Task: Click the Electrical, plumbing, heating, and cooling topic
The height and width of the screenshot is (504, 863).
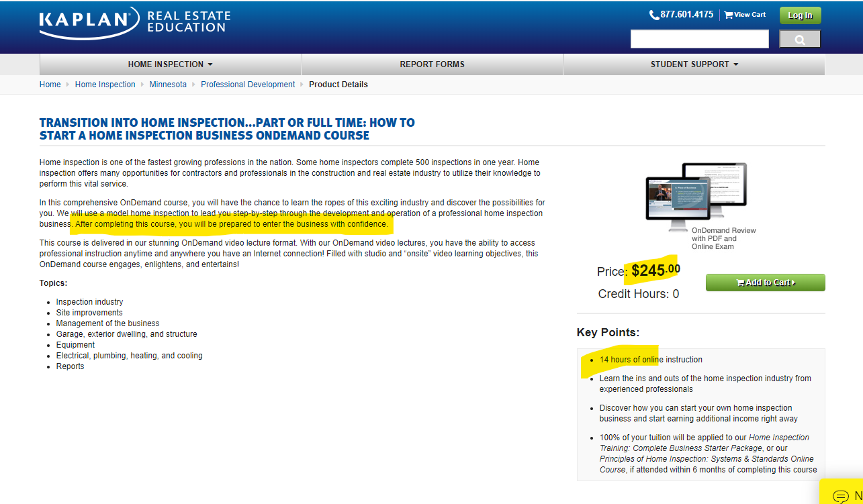Action: click(x=130, y=356)
